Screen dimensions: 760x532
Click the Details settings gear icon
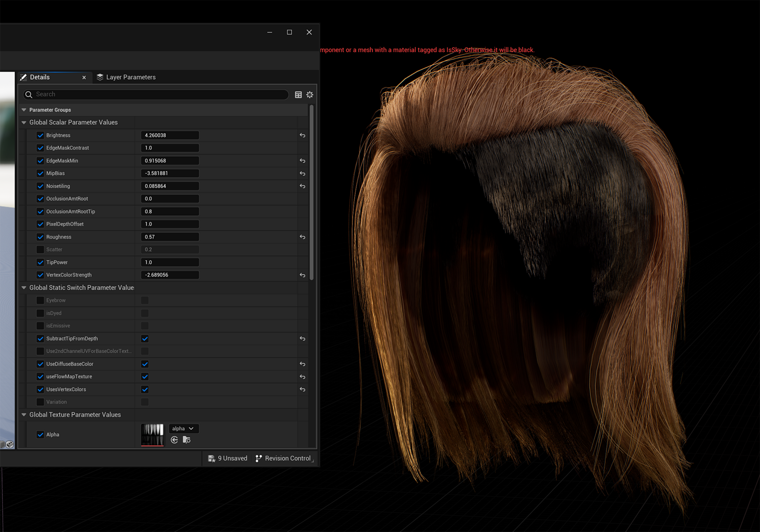tap(310, 95)
